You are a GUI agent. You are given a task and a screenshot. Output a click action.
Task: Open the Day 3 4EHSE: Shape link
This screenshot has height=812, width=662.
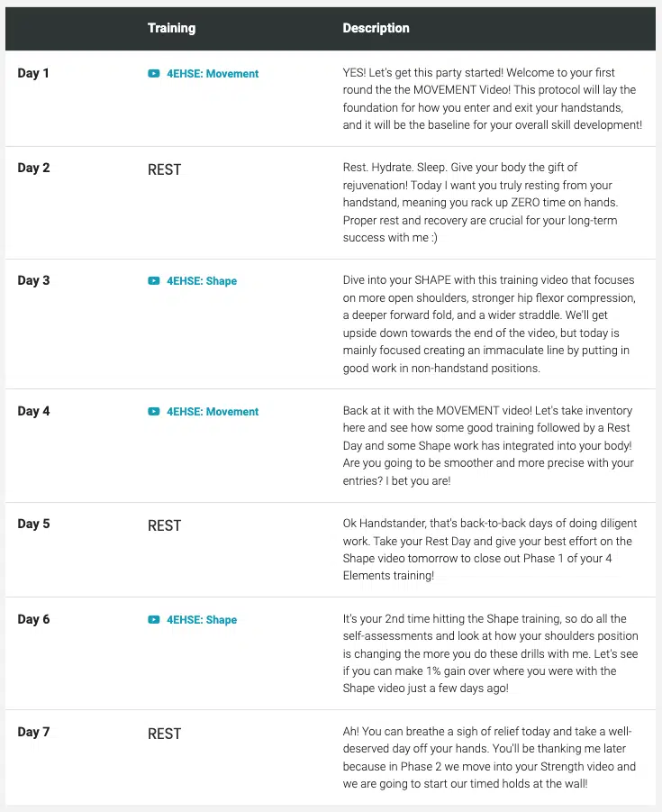pos(202,281)
